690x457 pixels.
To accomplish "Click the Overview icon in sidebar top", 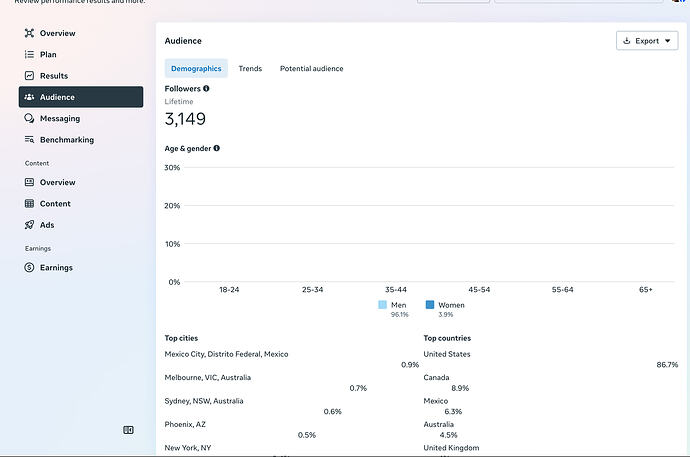I will [x=29, y=33].
